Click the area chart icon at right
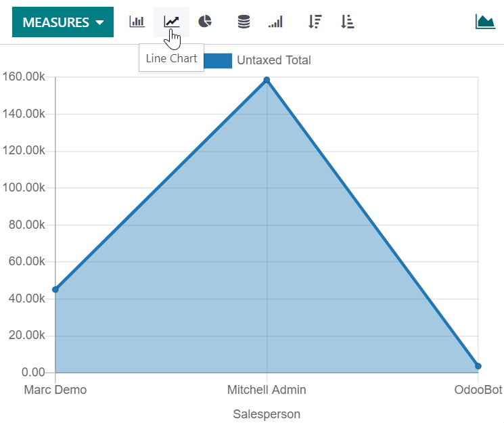The width and height of the screenshot is (504, 423). (x=485, y=22)
